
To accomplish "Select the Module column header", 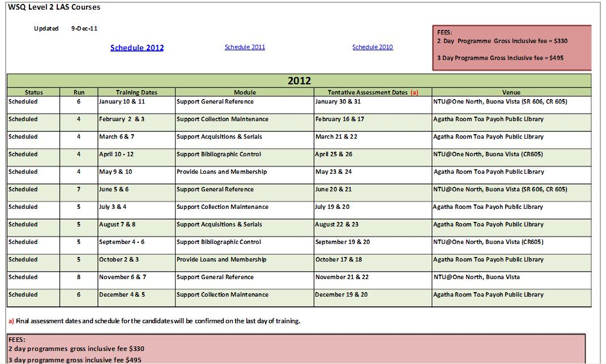I will 246,92.
